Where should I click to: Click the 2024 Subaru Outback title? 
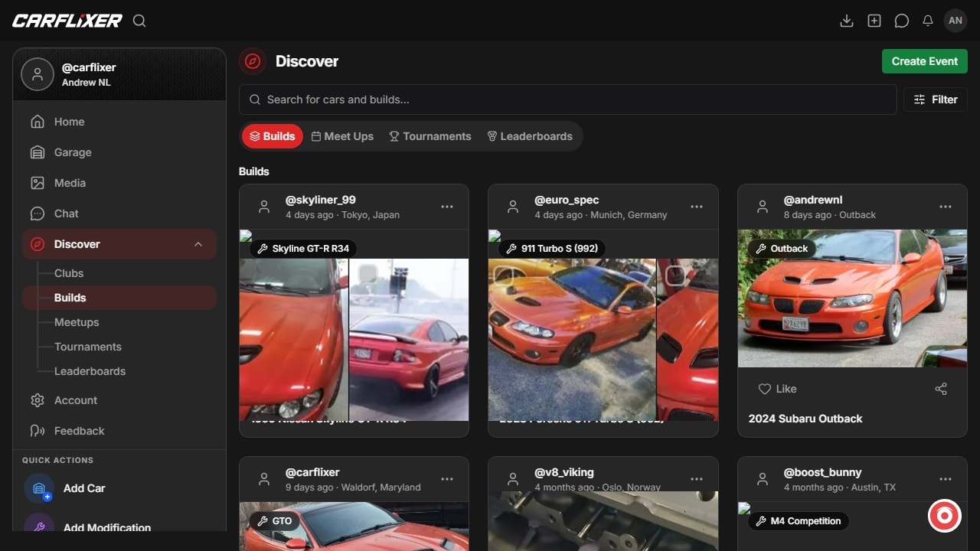click(805, 419)
